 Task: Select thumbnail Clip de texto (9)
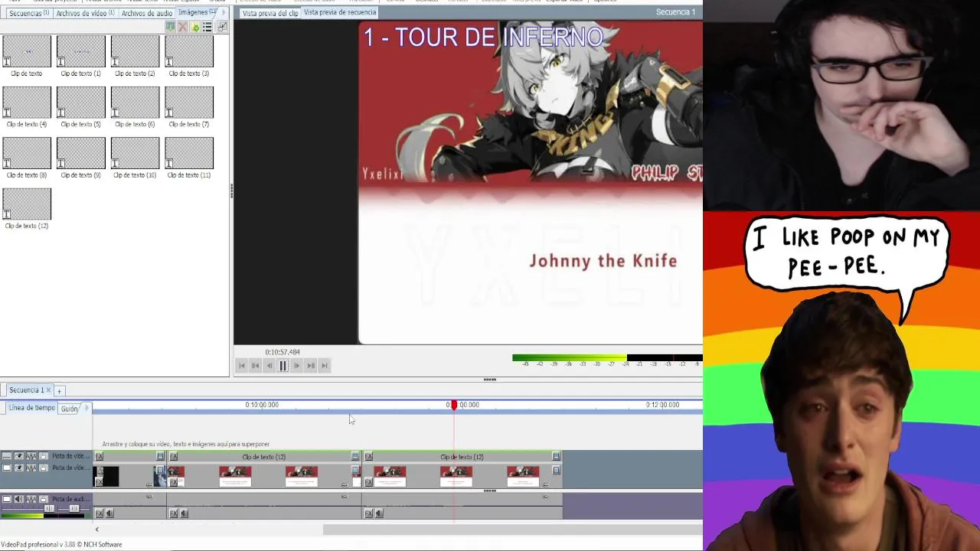(x=80, y=152)
